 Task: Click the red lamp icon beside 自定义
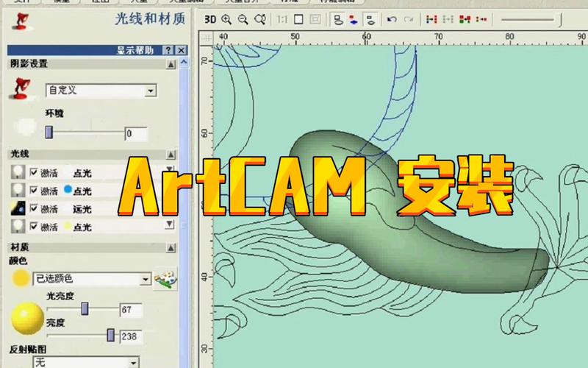[21, 88]
